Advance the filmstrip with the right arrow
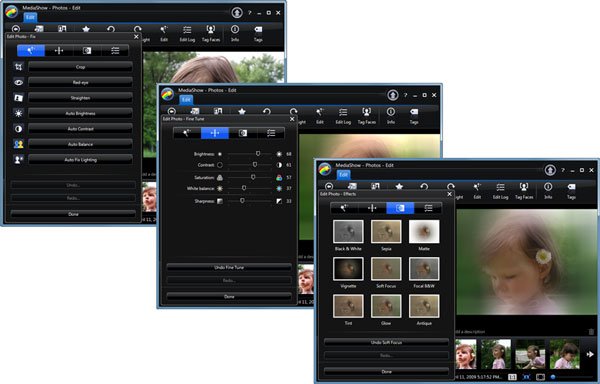This screenshot has width=600, height=384. point(590,355)
